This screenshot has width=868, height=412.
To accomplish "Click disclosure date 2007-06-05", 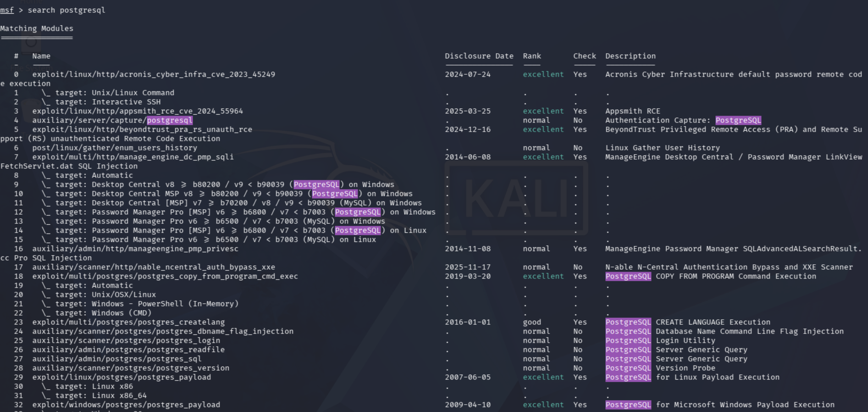I will pos(468,377).
